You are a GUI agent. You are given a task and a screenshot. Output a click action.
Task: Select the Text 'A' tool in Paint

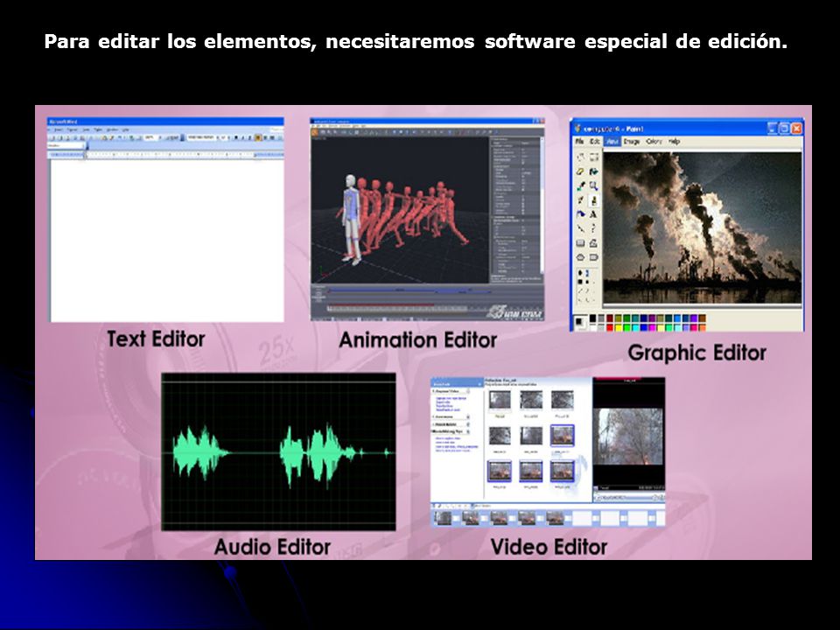coord(593,214)
